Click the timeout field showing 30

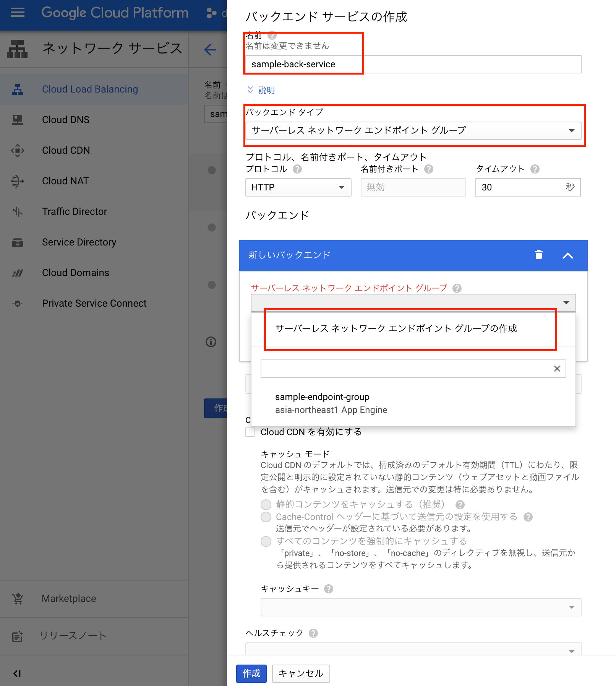528,187
